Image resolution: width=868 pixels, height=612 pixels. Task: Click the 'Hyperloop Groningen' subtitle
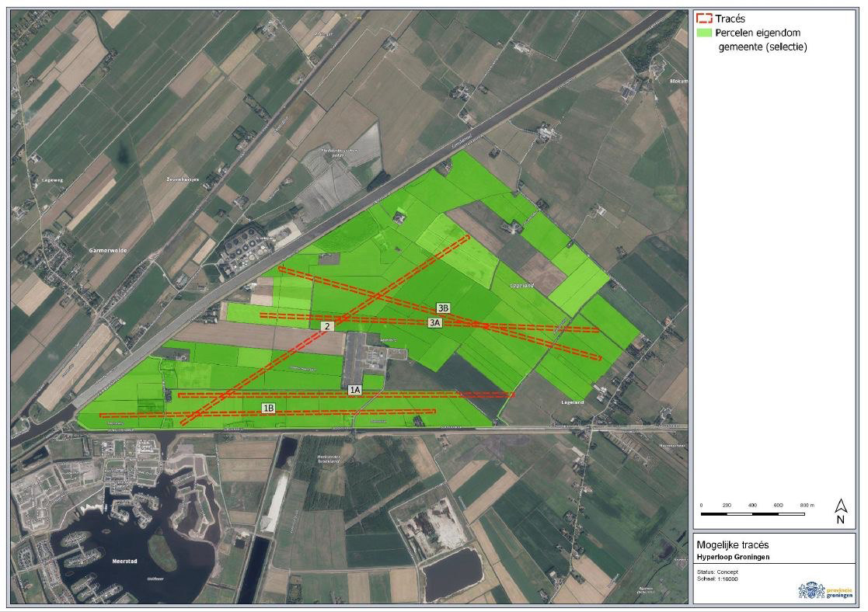click(x=733, y=557)
